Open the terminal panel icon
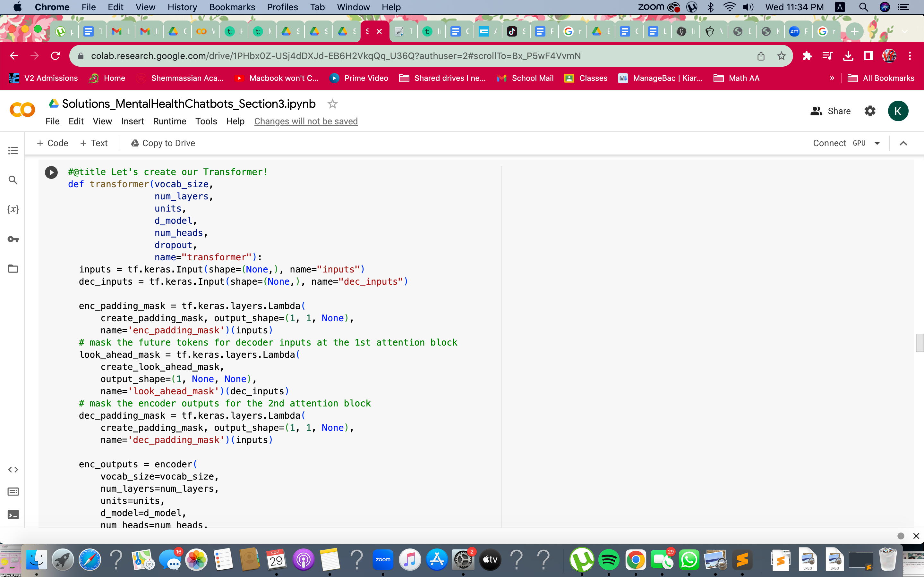The height and width of the screenshot is (577, 924). pos(13,515)
